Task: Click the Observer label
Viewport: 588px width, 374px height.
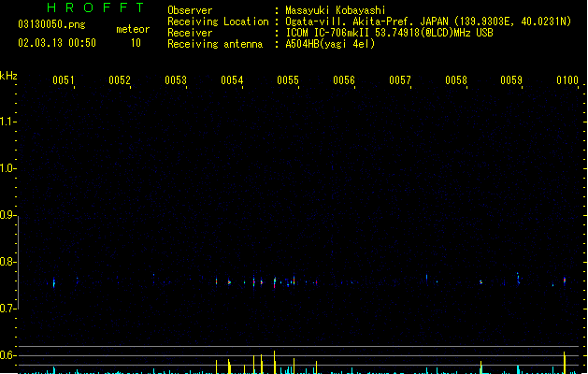Action: (190, 10)
